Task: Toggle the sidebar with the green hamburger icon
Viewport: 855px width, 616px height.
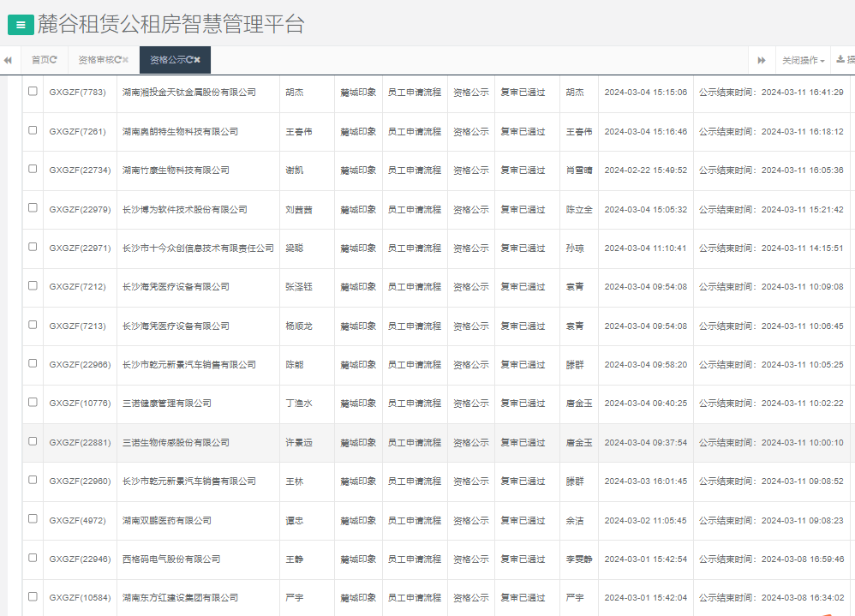Action: (x=20, y=25)
